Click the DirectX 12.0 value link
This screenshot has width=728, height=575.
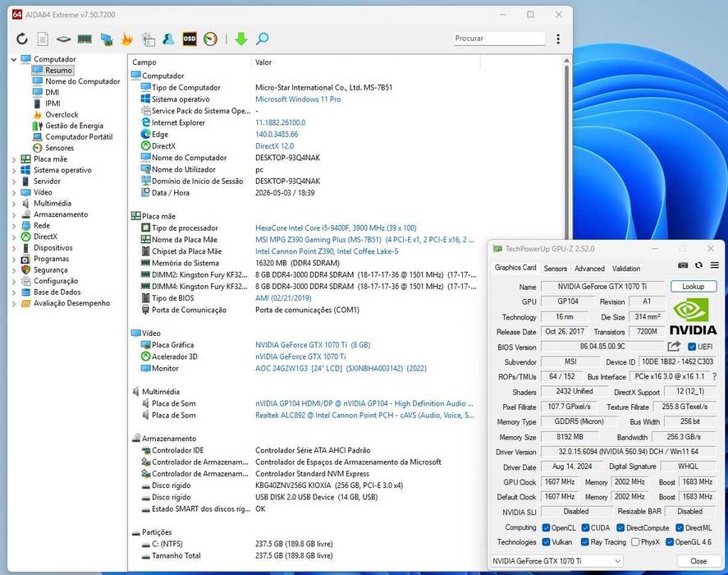pos(274,146)
